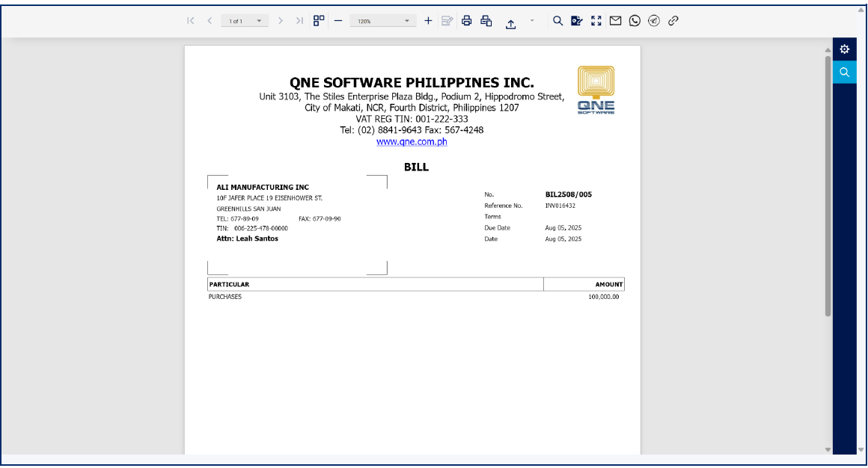868x468 pixels.
Task: Click VAT REG TIN: 001-222-333 text
Action: coord(412,119)
